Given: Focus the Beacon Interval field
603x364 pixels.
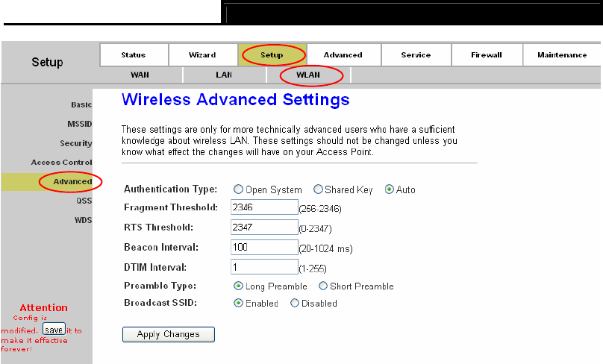Looking at the screenshot, I should pos(264,247).
